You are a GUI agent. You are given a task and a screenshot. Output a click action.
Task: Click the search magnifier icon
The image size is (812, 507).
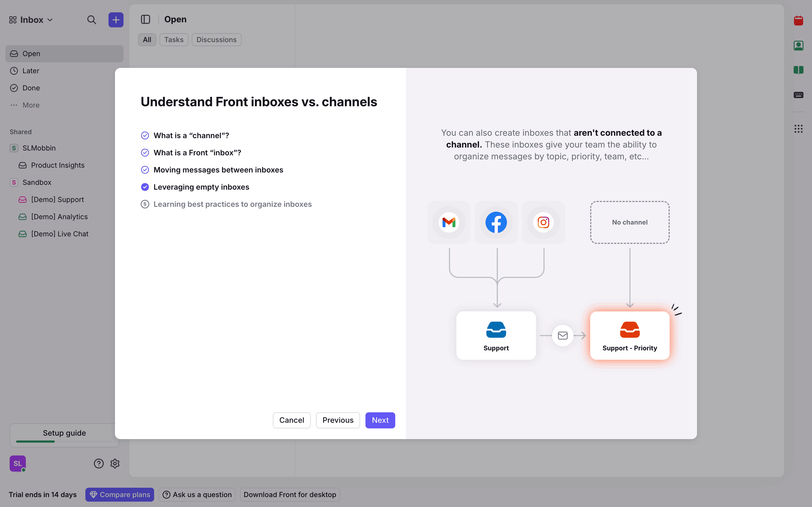click(x=92, y=20)
